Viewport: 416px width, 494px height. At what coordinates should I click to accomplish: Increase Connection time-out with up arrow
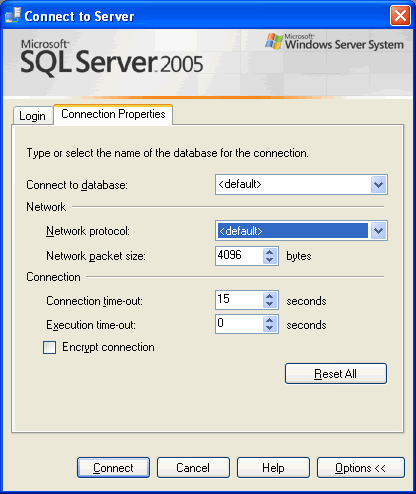click(270, 296)
